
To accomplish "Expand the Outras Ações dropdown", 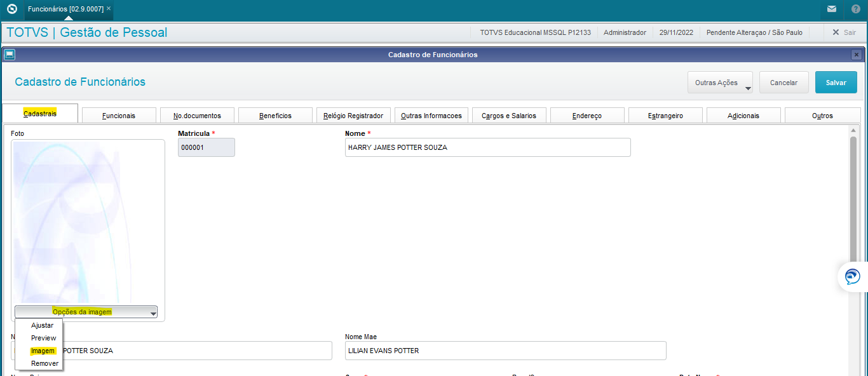I will coord(720,83).
